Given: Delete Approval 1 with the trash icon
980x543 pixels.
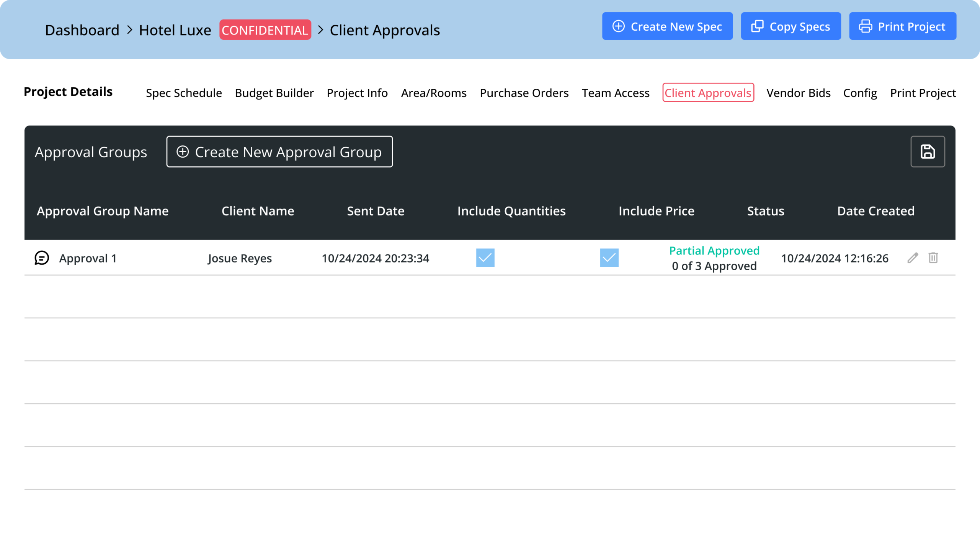Looking at the screenshot, I should 933,258.
